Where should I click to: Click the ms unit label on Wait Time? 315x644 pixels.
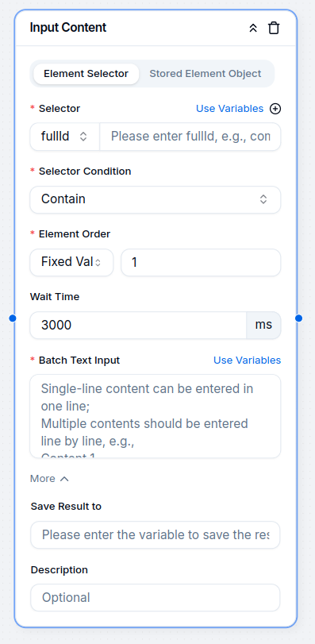point(263,326)
